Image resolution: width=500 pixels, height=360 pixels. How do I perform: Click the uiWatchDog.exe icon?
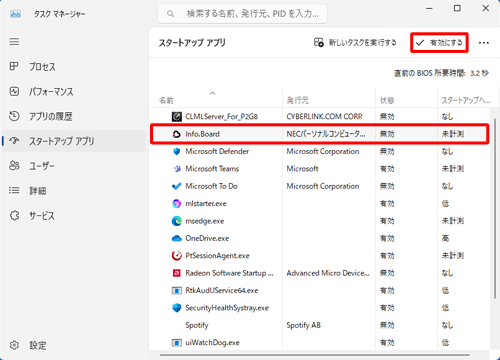tap(177, 343)
